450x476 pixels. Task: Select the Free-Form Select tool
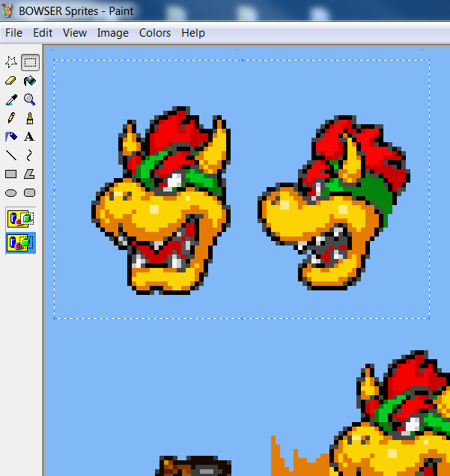pos(11,63)
